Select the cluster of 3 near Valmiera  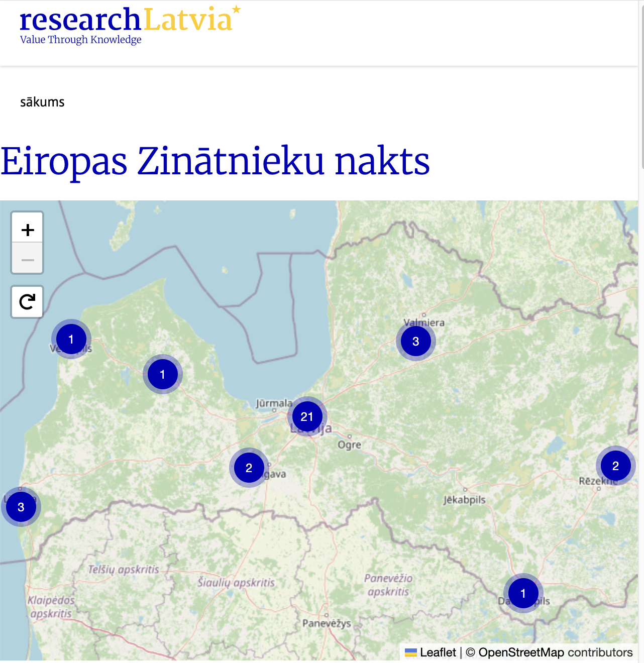tap(415, 342)
